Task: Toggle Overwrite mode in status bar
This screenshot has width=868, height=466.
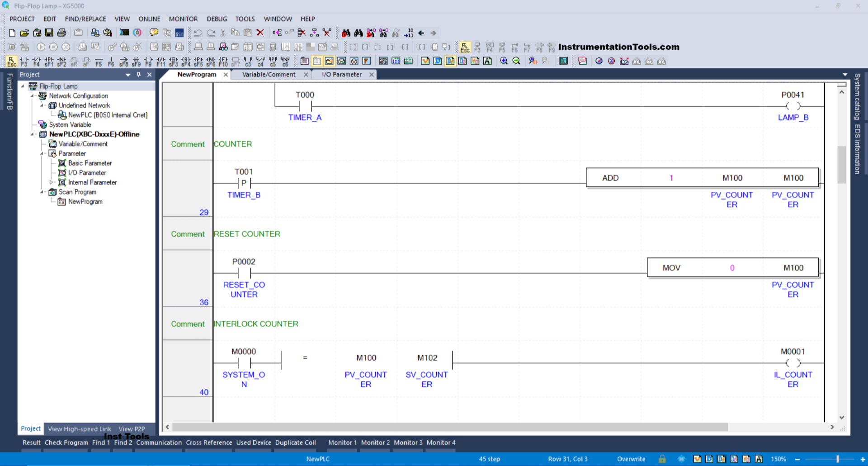Action: click(631, 459)
